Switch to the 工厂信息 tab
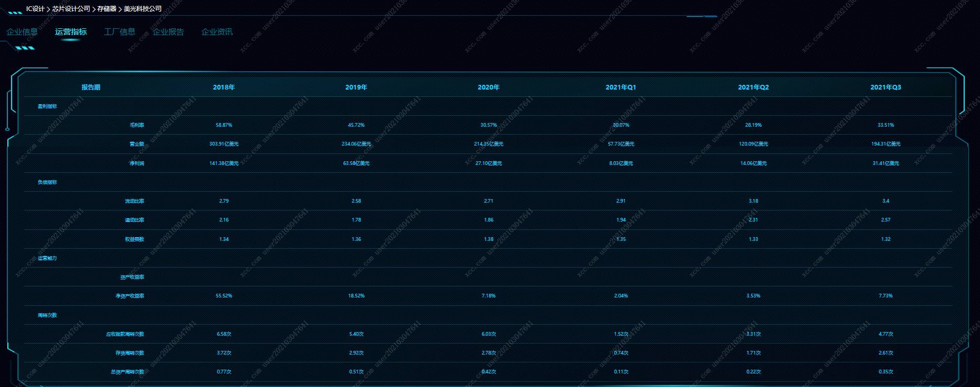The width and height of the screenshot is (980, 387). click(119, 32)
